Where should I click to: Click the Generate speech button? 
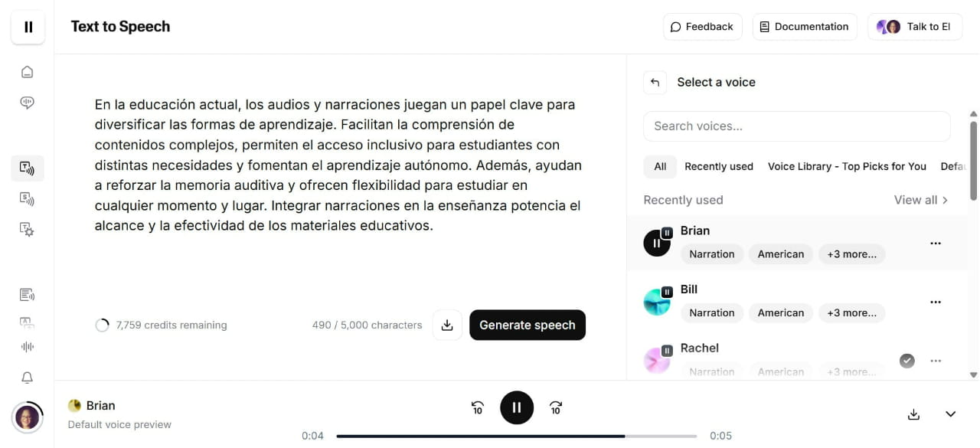click(527, 325)
